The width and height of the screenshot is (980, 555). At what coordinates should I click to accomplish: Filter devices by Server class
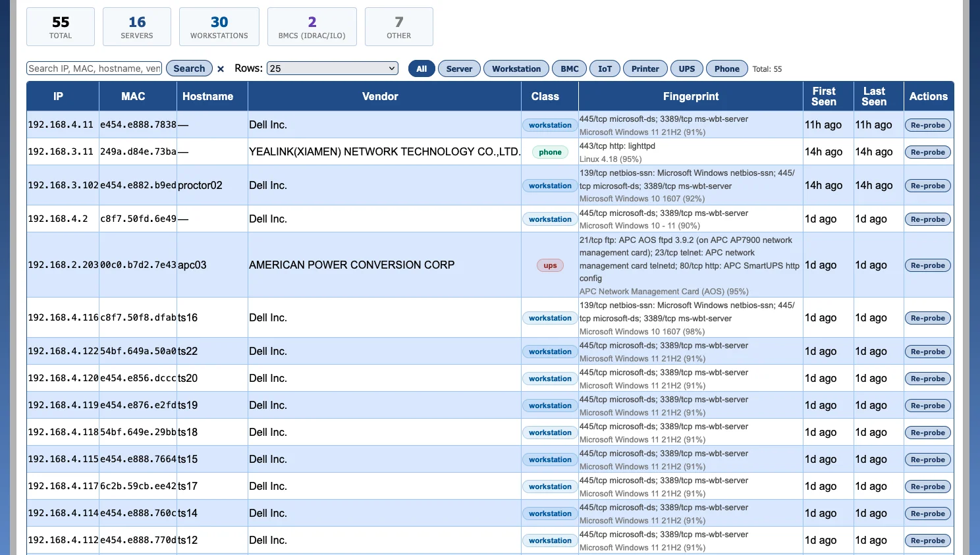[x=459, y=68]
